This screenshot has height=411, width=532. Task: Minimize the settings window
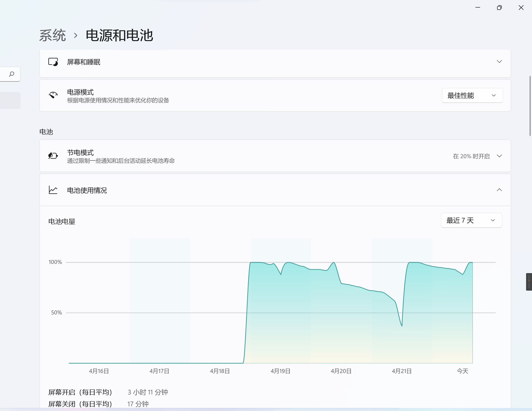(x=478, y=8)
